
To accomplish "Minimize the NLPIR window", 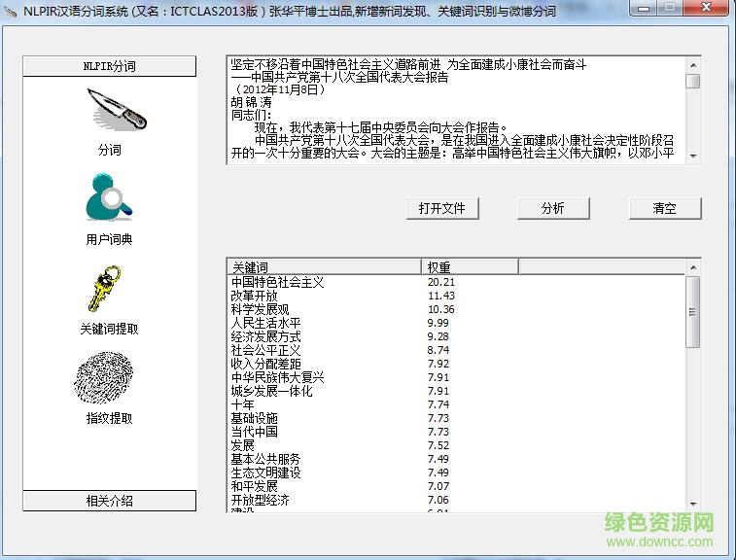I will tap(644, 9).
